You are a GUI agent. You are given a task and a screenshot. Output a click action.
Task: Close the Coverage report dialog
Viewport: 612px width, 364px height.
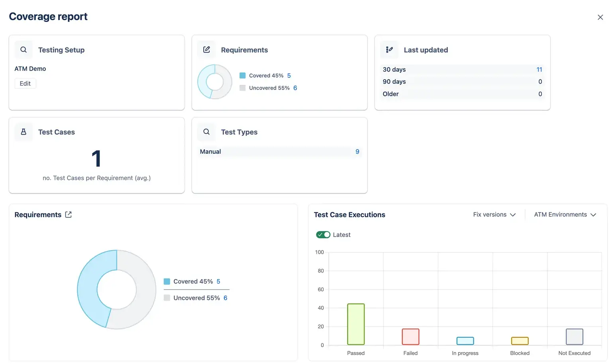coord(600,17)
